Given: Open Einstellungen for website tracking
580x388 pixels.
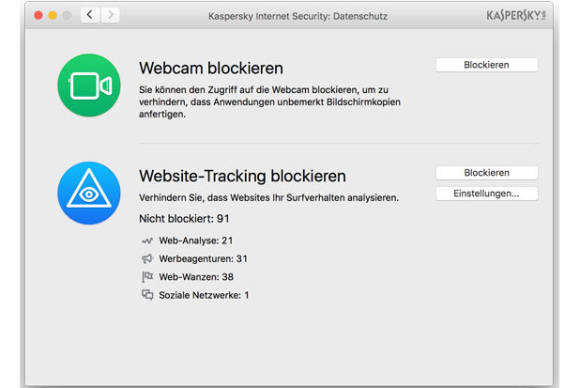Looking at the screenshot, I should pos(486,193).
